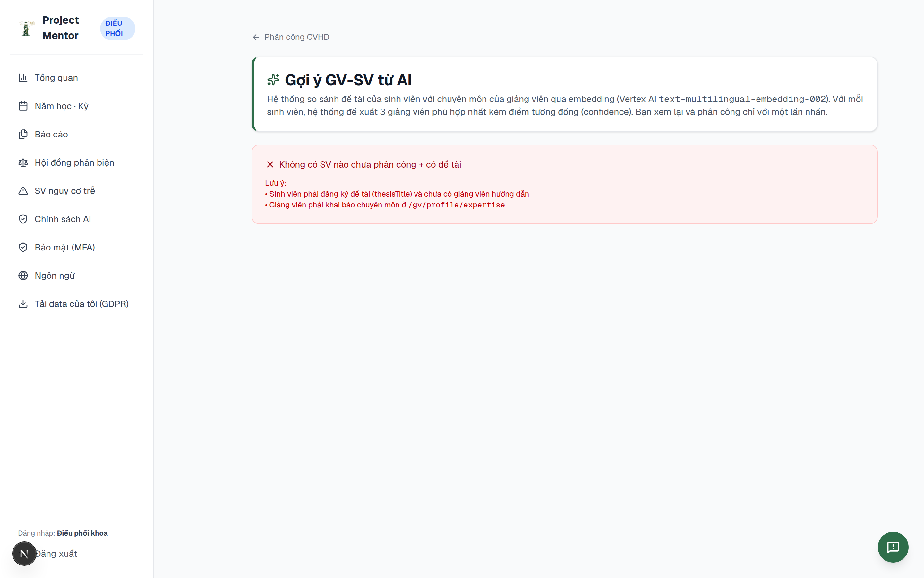Click the AI sparkle icon in heading

pyautogui.click(x=273, y=80)
